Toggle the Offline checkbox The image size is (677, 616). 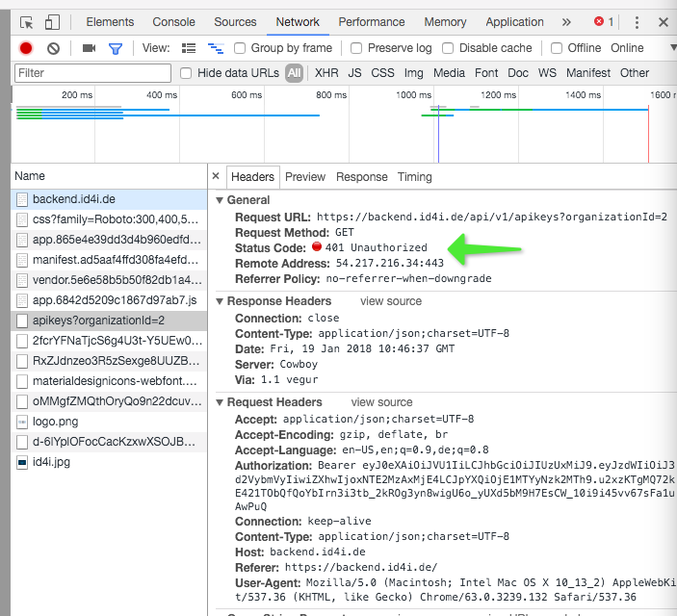tap(557, 48)
